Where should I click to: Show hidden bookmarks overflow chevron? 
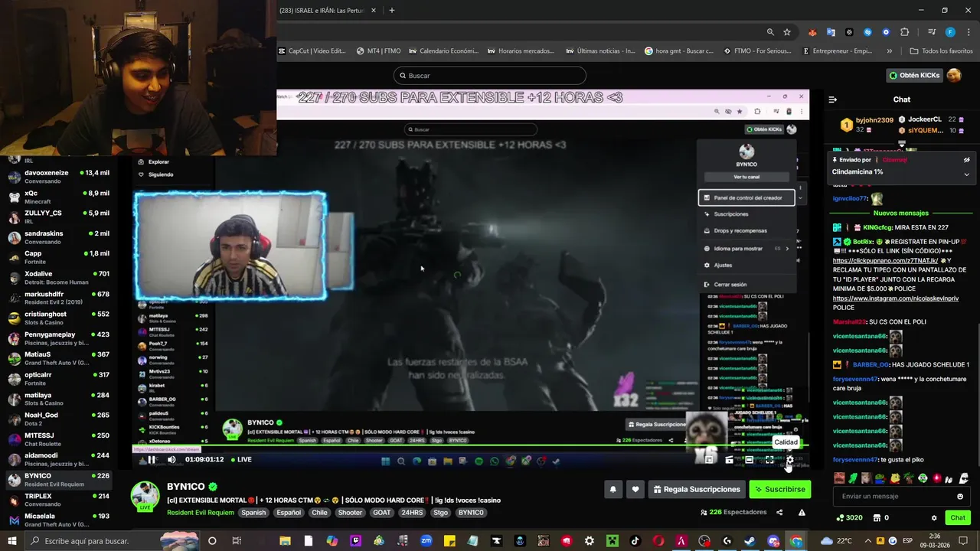[x=889, y=51]
